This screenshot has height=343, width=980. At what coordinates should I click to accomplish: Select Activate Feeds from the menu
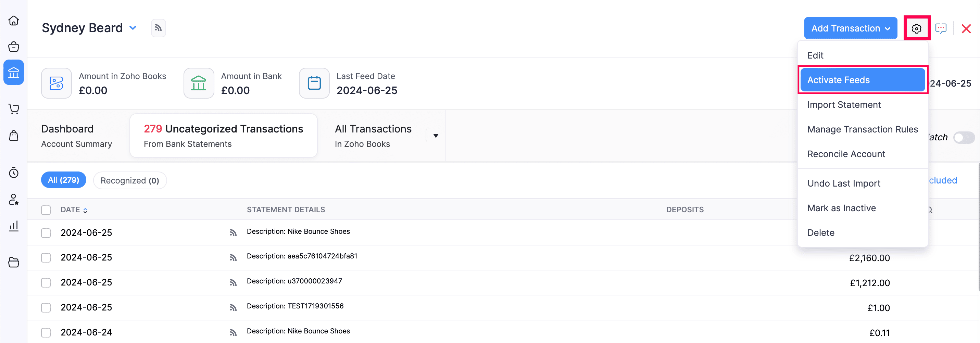pyautogui.click(x=862, y=80)
